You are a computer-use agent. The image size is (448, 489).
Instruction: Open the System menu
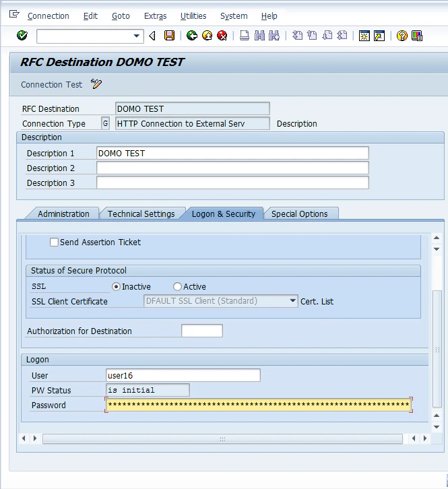coord(234,16)
